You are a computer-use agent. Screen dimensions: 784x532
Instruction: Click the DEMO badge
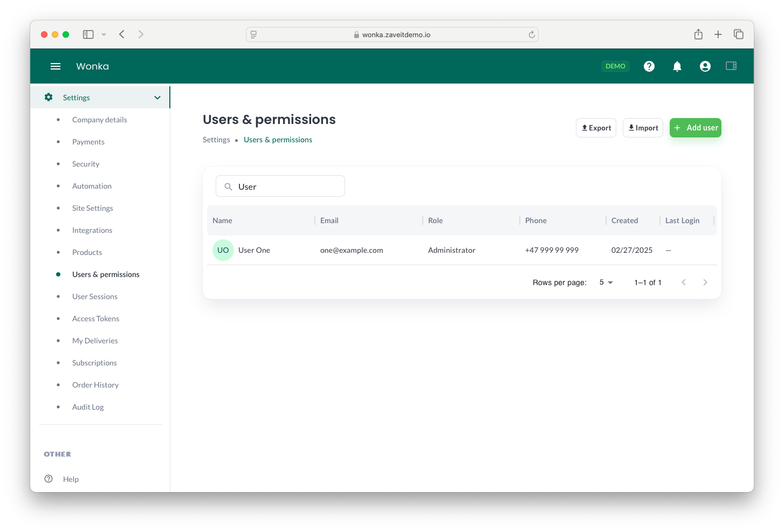615,66
